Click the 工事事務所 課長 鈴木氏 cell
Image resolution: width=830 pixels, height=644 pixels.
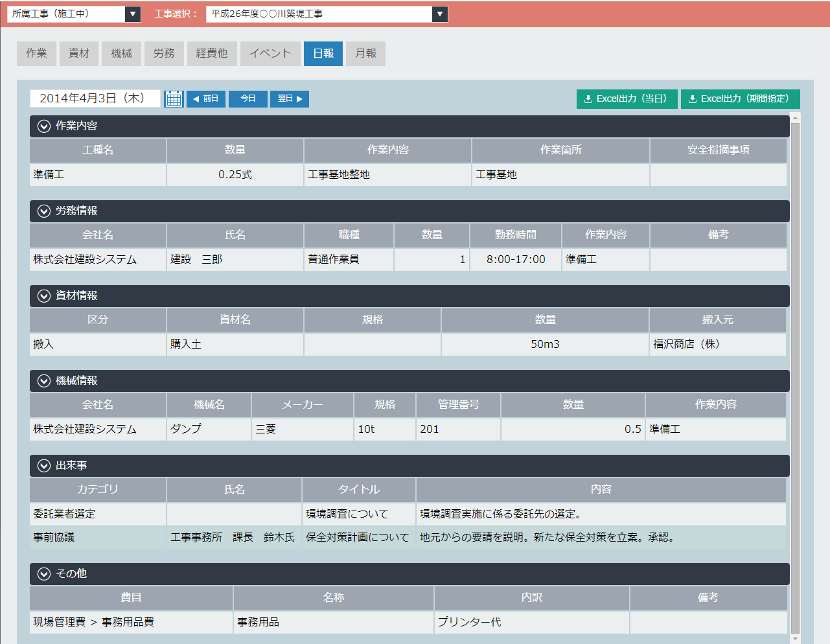[x=234, y=538]
